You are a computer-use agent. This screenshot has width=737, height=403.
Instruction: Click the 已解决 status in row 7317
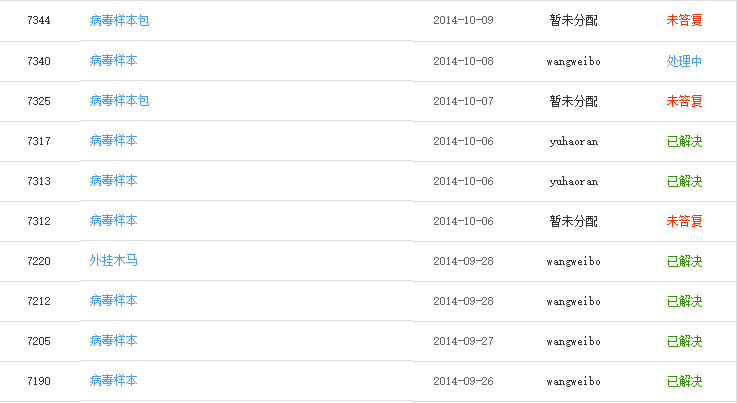click(684, 141)
